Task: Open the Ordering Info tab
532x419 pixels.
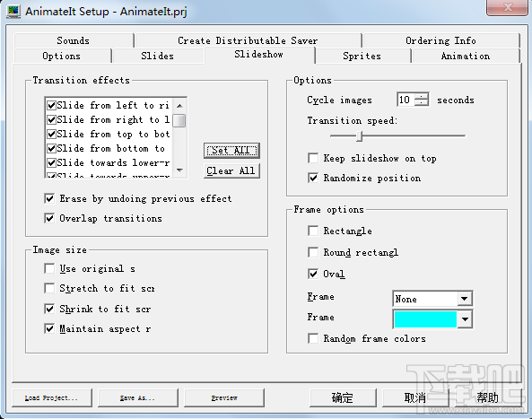Action: coord(440,40)
